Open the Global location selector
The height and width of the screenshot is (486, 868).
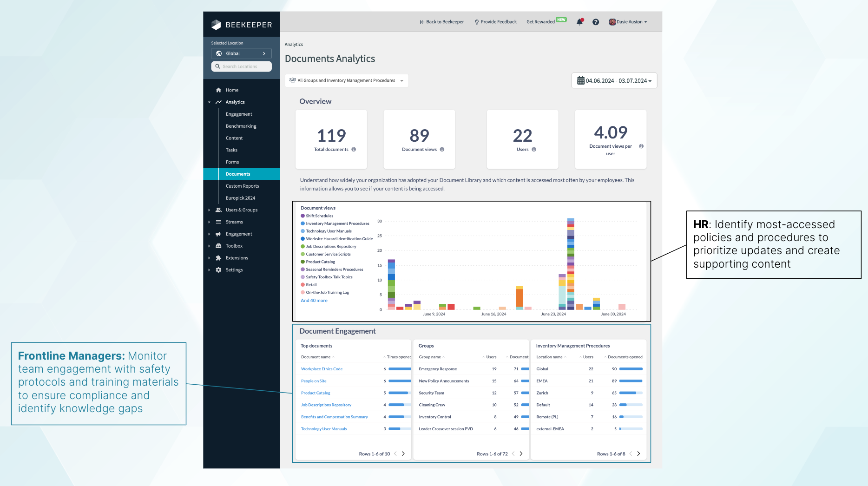[241, 53]
